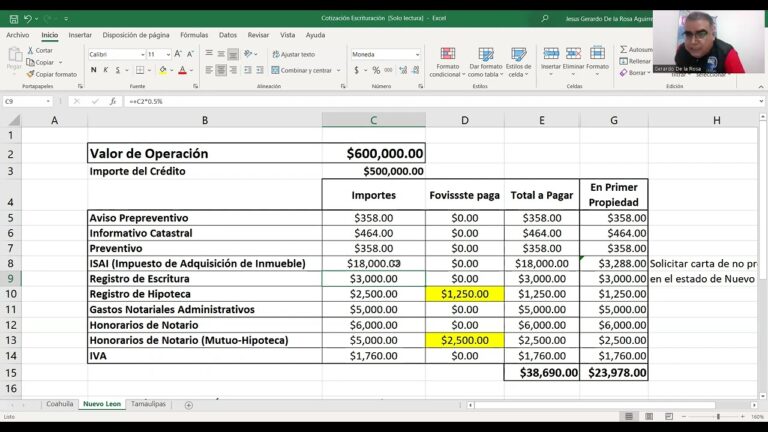The width and height of the screenshot is (768, 432).
Task: Click the Page Layout view button
Action: (x=649, y=416)
